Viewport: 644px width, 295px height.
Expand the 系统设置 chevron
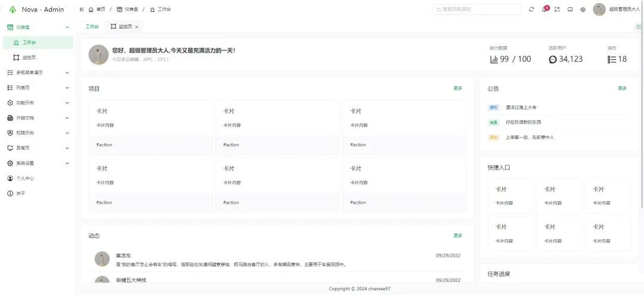point(67,164)
